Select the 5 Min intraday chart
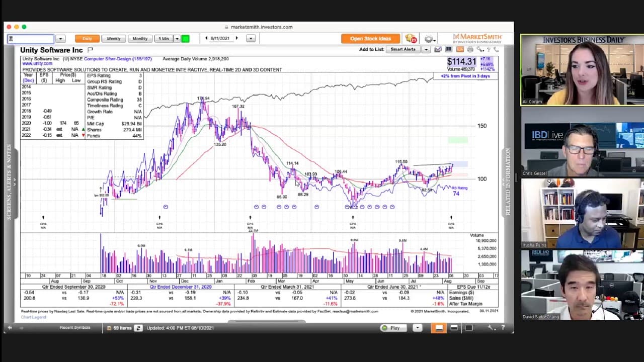 click(x=164, y=39)
